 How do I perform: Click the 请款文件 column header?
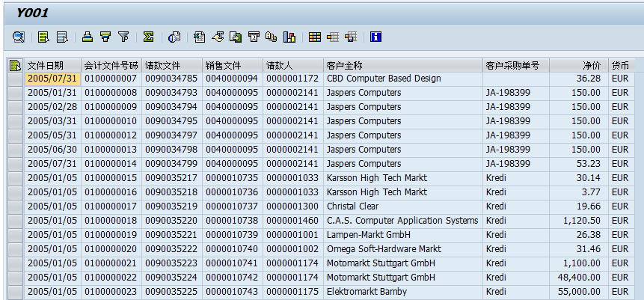(172, 65)
